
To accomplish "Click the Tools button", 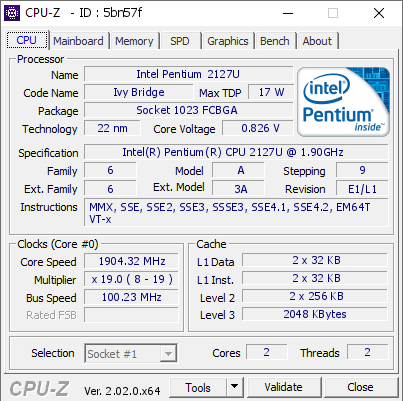I will (198, 387).
